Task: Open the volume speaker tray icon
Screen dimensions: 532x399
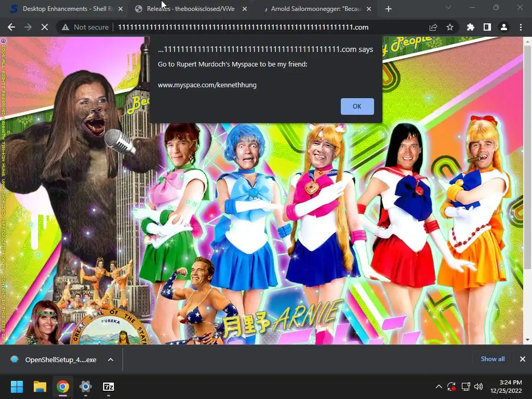Action: click(478, 387)
